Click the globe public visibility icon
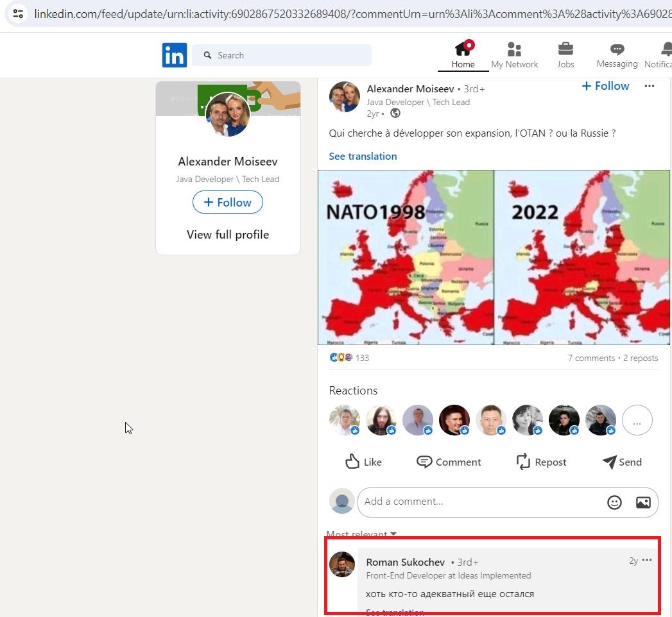 [x=395, y=113]
